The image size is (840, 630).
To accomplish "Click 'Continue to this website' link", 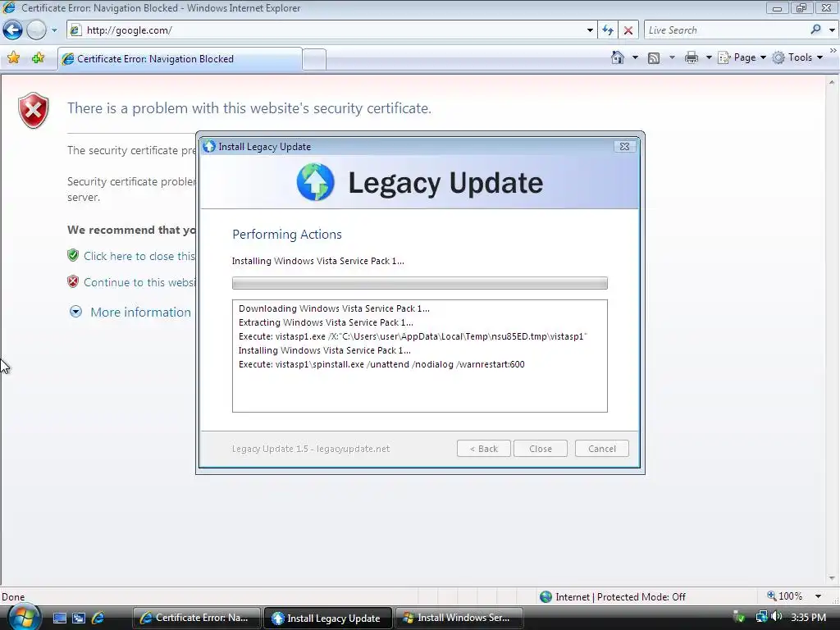I will (139, 282).
